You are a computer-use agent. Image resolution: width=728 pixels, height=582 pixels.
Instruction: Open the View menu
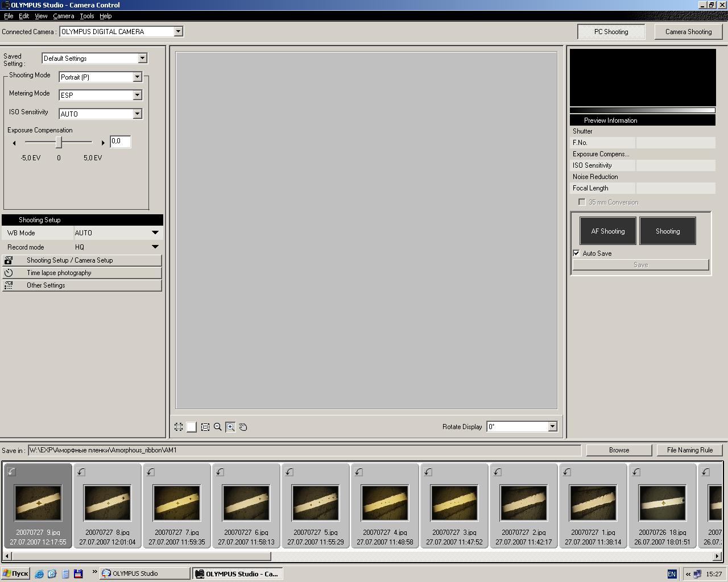tap(41, 16)
